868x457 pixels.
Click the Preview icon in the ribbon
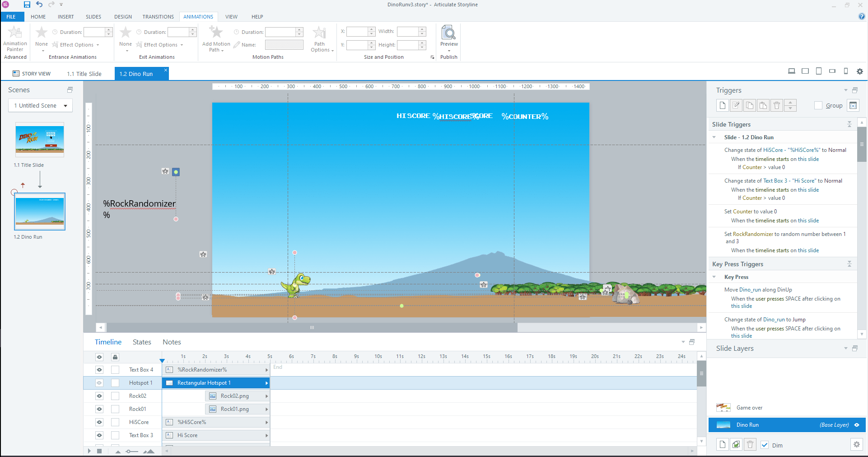pos(448,33)
